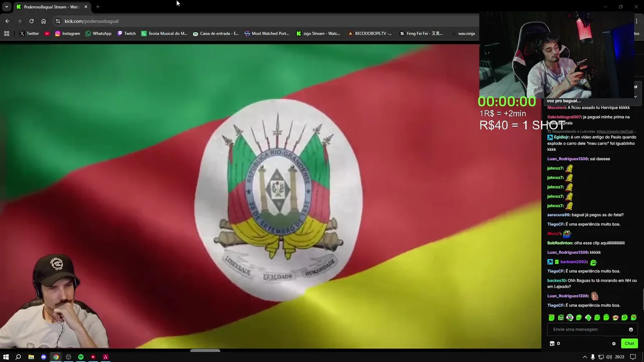Insert the fourth quick emote in the row
The image size is (644, 362).
[x=579, y=318]
